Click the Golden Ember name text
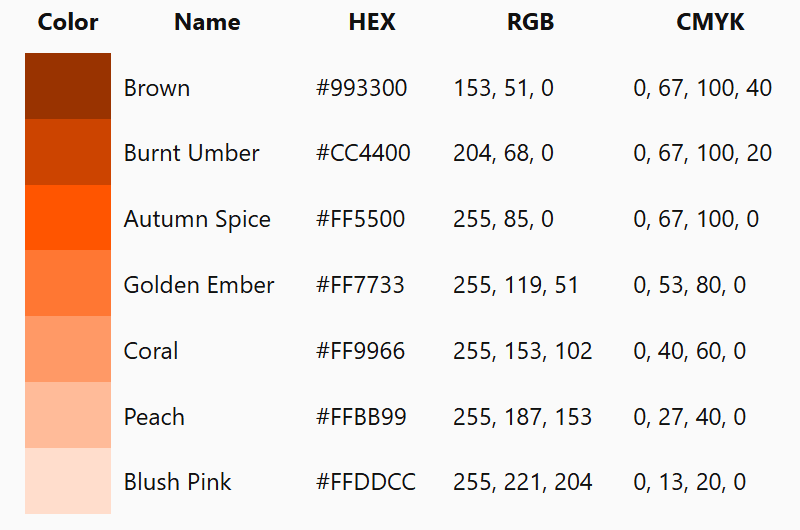 click(199, 285)
